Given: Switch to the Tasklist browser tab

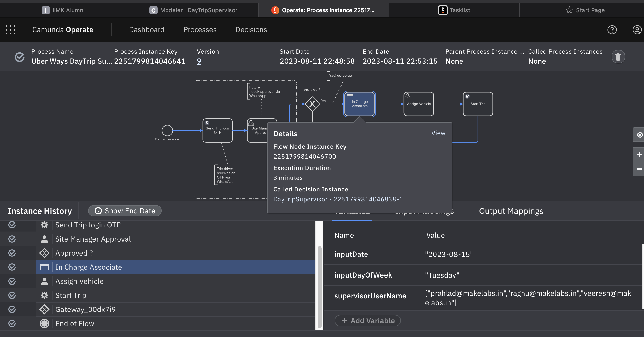Looking at the screenshot, I should coord(454,10).
